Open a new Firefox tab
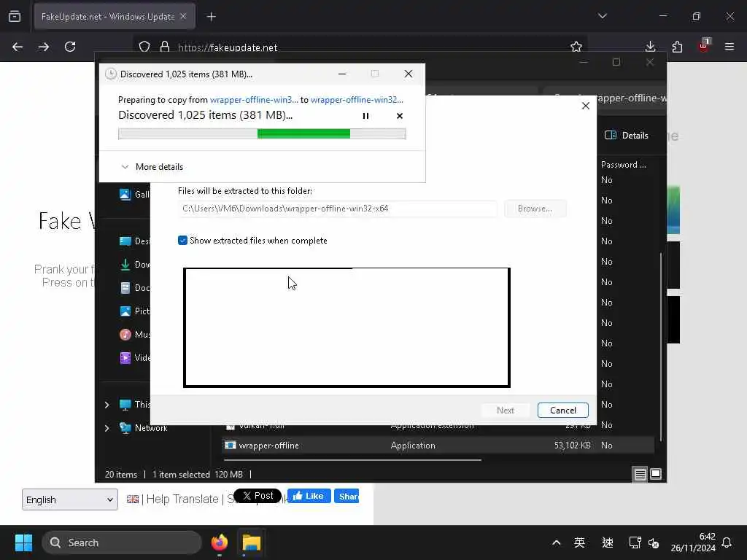747x560 pixels. click(x=211, y=17)
